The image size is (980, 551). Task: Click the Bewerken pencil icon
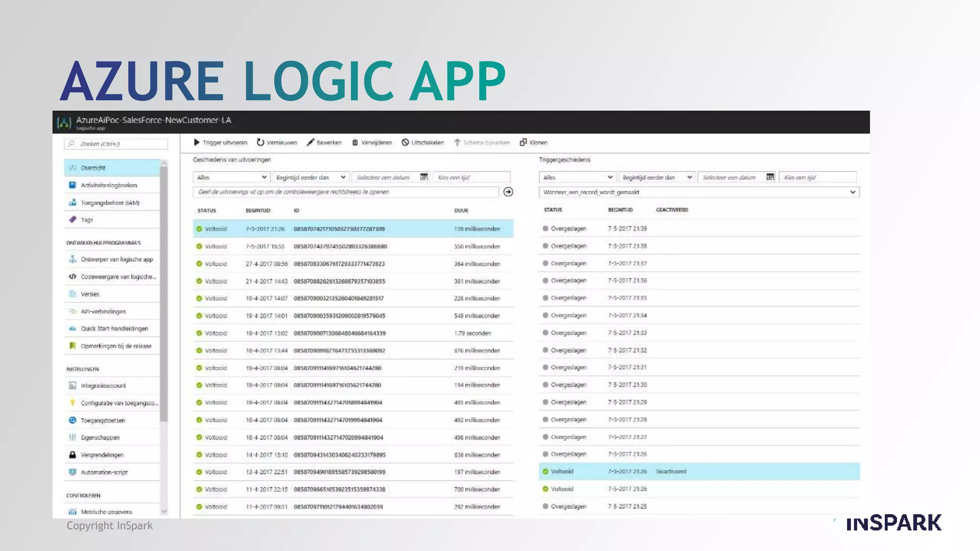[x=311, y=143]
